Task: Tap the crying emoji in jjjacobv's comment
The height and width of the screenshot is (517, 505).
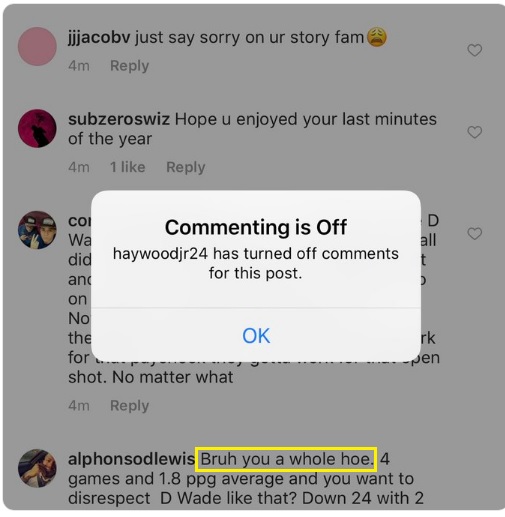Action: [x=377, y=37]
